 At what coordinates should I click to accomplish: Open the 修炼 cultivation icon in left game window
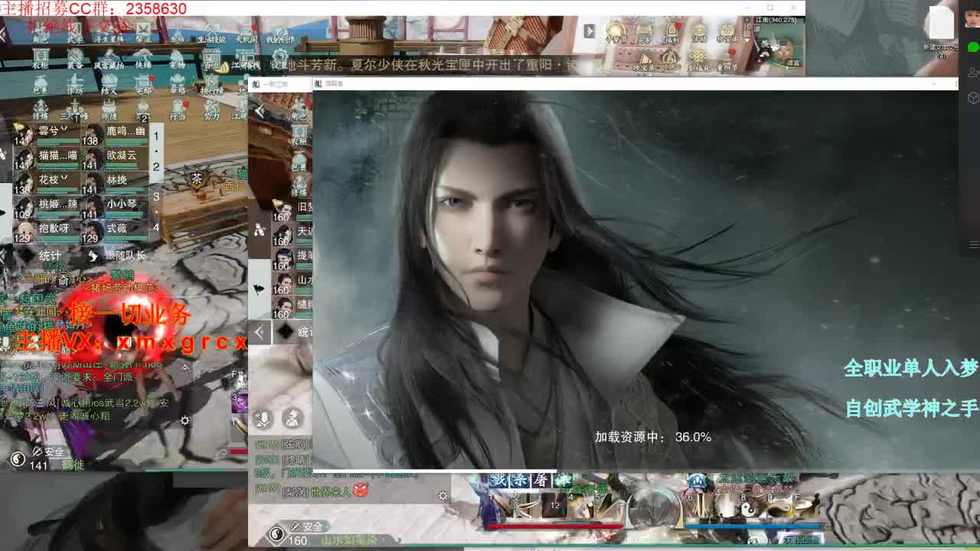click(x=41, y=109)
